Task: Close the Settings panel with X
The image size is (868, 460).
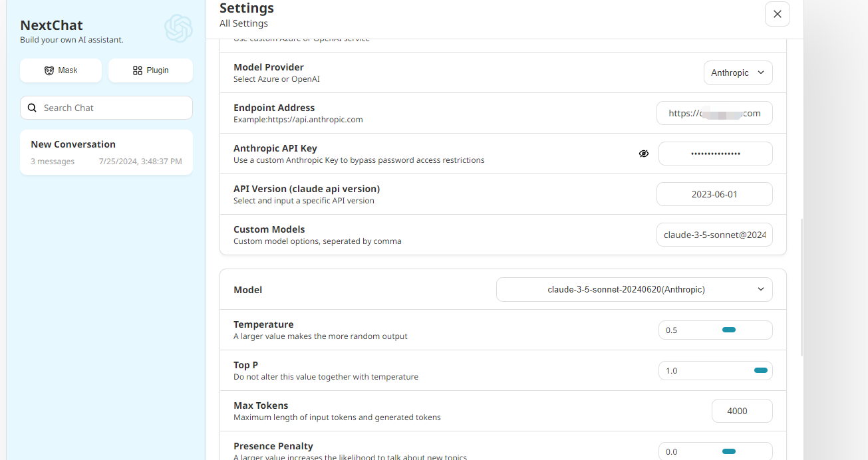Action: click(778, 14)
